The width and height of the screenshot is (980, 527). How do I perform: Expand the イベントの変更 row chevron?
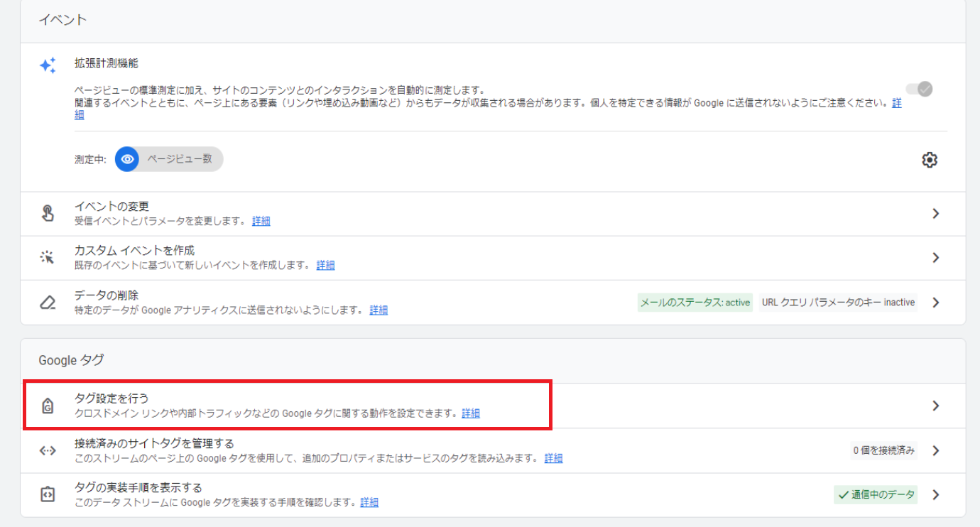935,213
